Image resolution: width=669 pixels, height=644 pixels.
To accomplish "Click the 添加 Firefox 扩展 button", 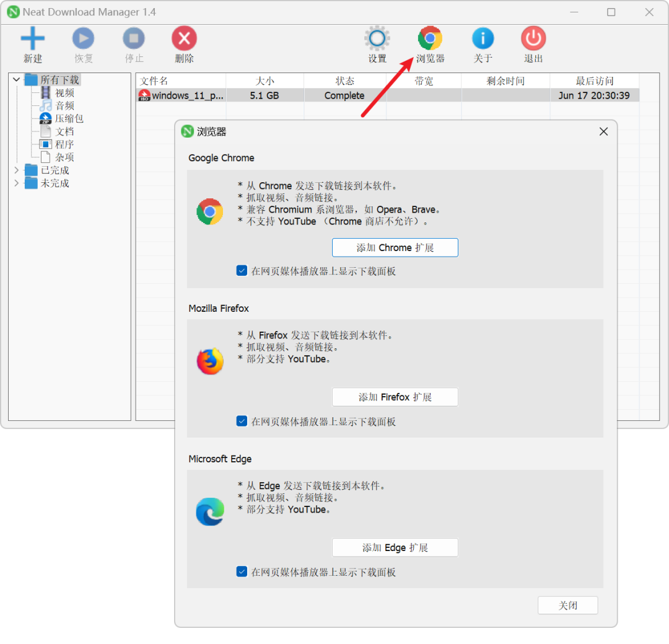I will pyautogui.click(x=395, y=397).
